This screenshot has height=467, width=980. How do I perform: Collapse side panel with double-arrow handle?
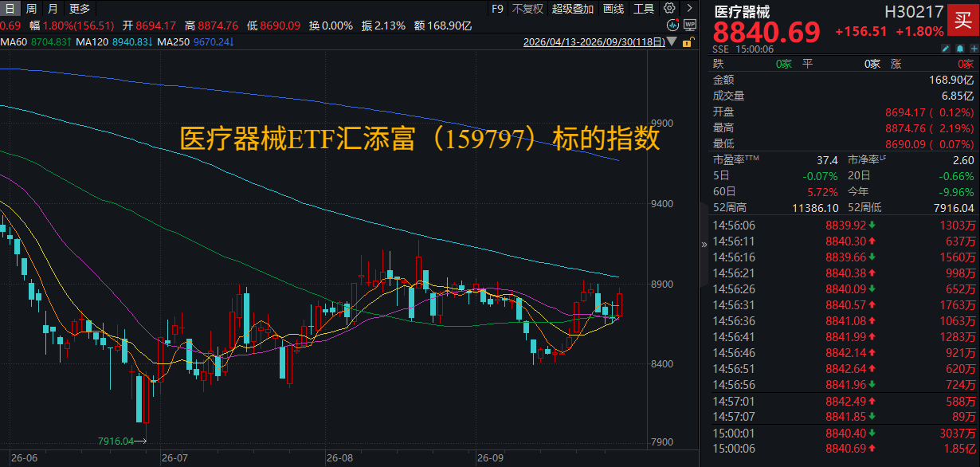point(704,245)
